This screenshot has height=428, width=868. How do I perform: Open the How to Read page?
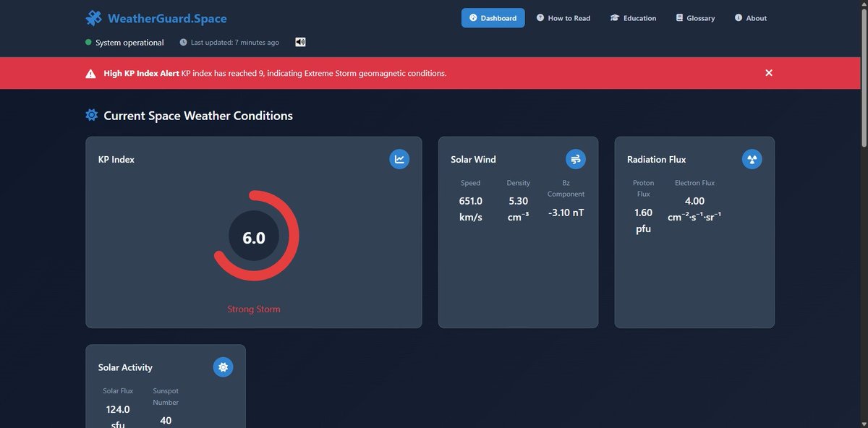click(x=563, y=18)
